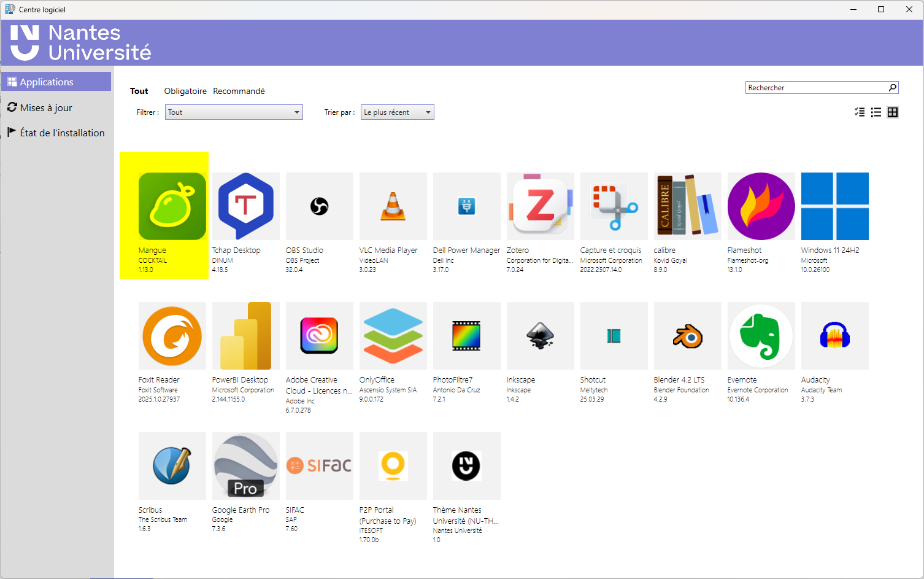Switch to list view layout
This screenshot has height=579, width=924.
pos(876,112)
